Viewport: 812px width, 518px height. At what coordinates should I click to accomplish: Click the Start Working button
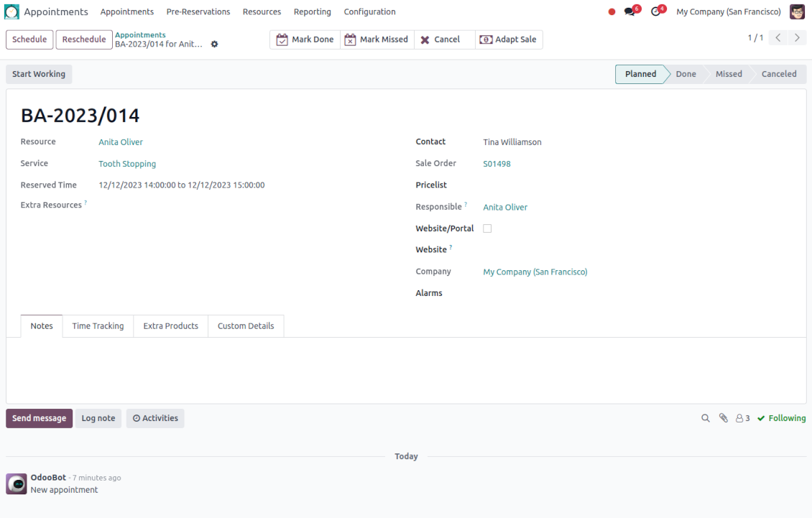pos(39,74)
